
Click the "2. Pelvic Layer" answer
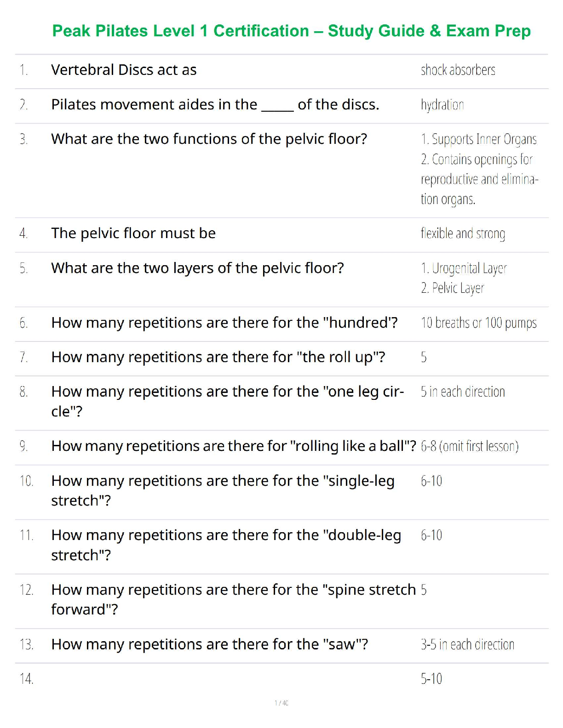453,288
